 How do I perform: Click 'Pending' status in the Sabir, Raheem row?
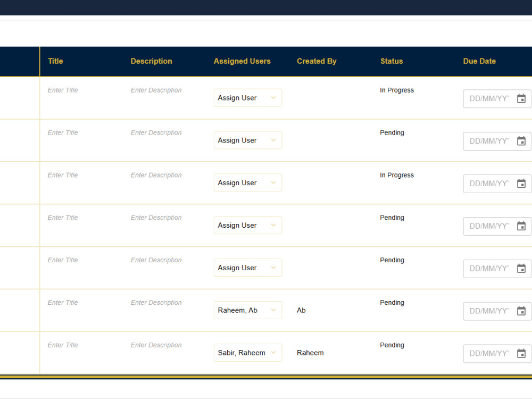[x=392, y=345]
